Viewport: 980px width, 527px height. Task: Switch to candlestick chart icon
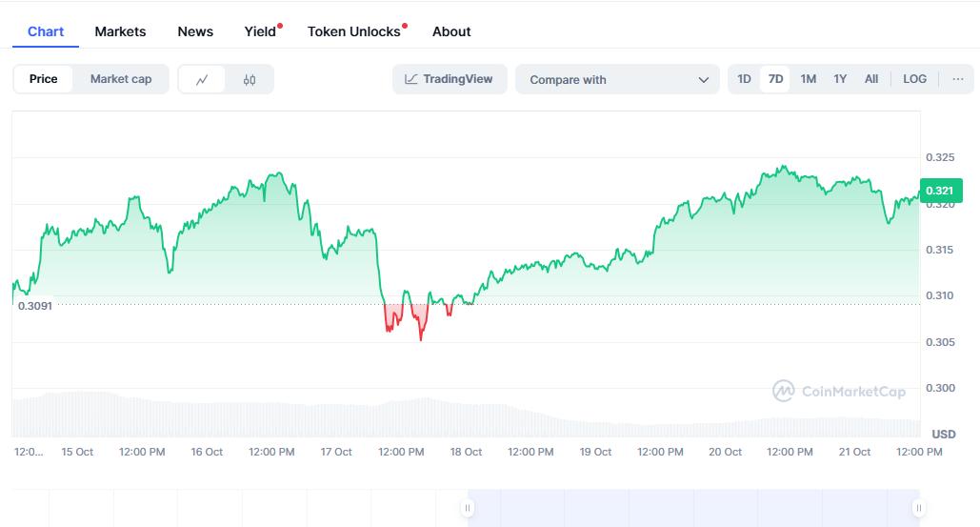pos(250,80)
